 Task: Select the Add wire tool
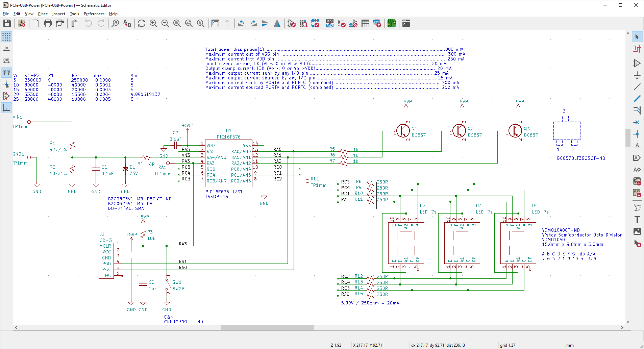(x=637, y=87)
